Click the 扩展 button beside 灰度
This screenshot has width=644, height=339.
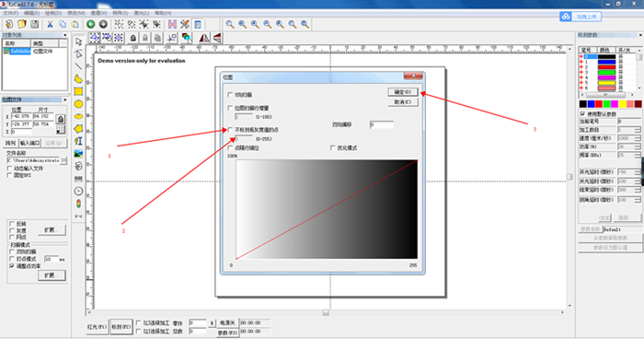pos(52,230)
